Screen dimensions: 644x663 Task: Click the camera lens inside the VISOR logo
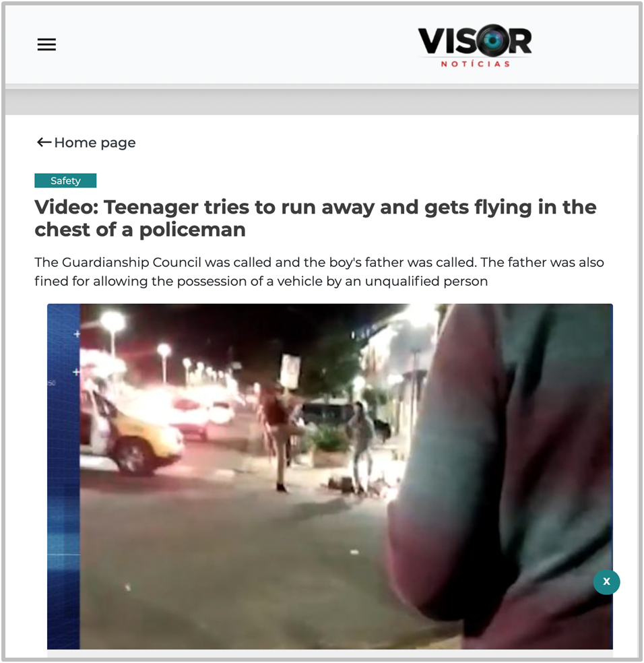tap(492, 40)
